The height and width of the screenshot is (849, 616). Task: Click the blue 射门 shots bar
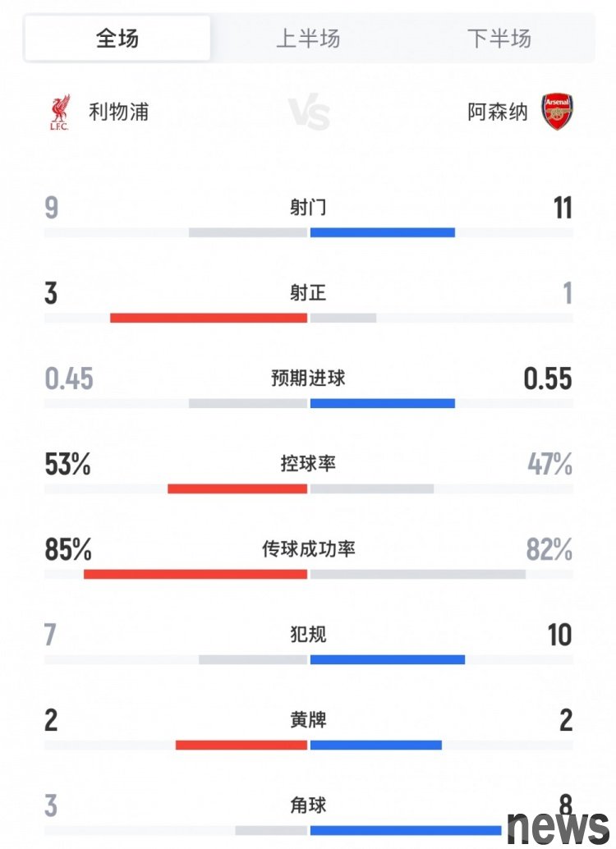(x=383, y=233)
